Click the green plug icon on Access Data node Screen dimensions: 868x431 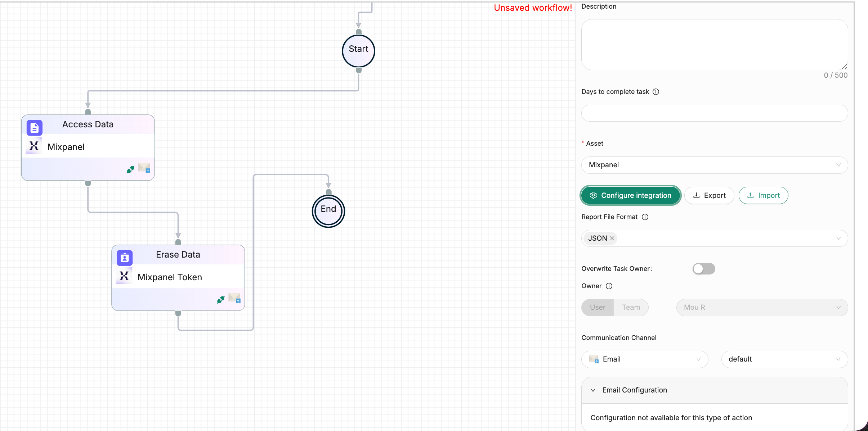pyautogui.click(x=130, y=169)
